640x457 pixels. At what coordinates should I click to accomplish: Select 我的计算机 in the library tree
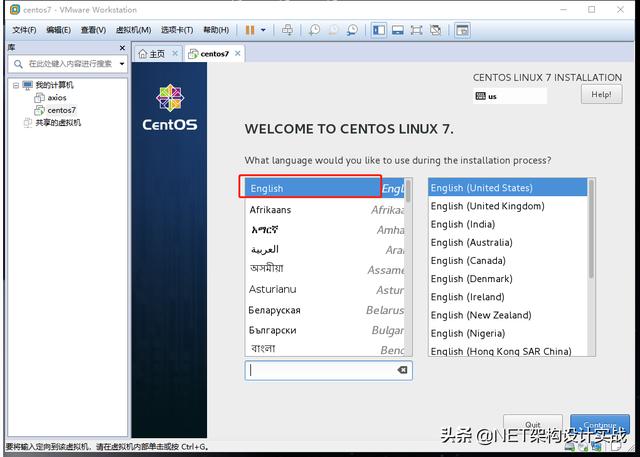pos(54,85)
